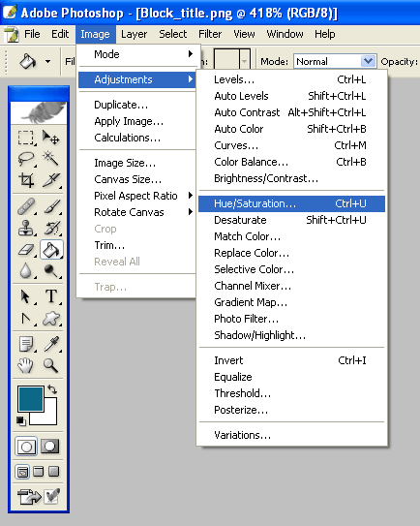420x526 pixels.
Task: Reset default foreground and background colors
Action: (21, 420)
